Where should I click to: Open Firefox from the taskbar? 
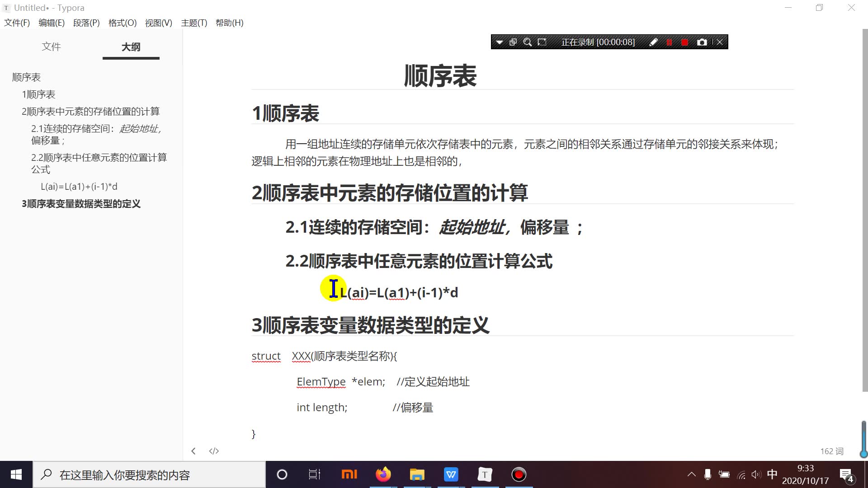pyautogui.click(x=383, y=474)
